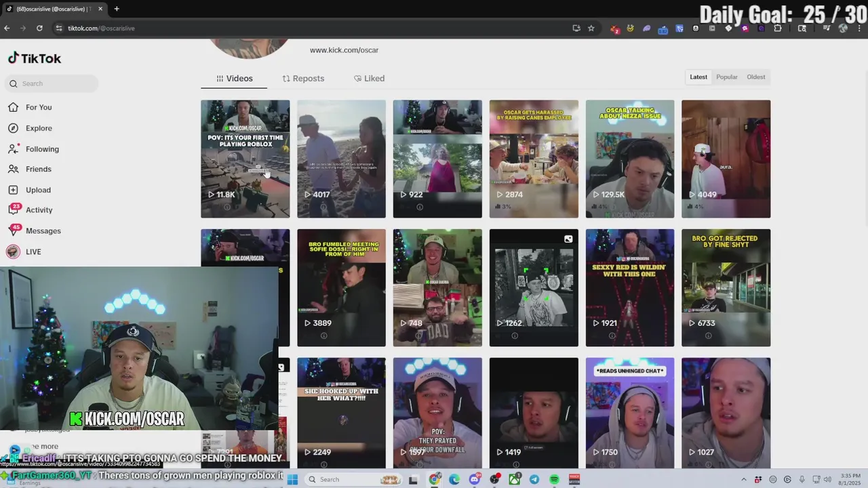
Task: Open Discord from the taskbar
Action: (x=475, y=479)
